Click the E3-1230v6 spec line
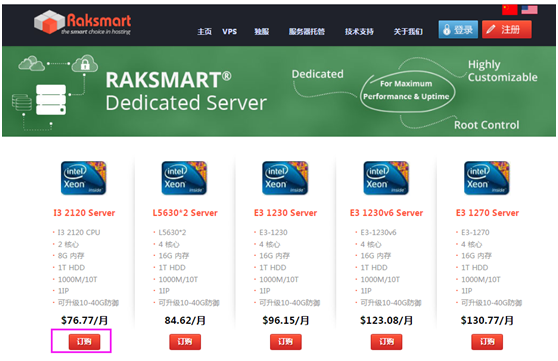558x361 pixels. [378, 232]
